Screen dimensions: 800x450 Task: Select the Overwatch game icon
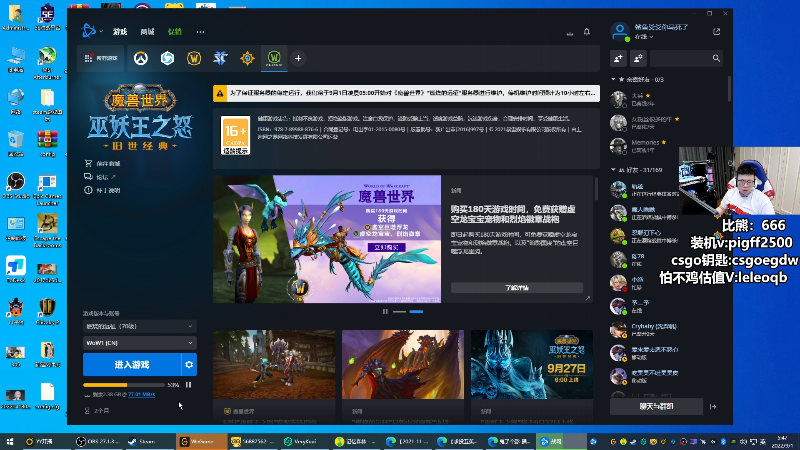(x=141, y=58)
